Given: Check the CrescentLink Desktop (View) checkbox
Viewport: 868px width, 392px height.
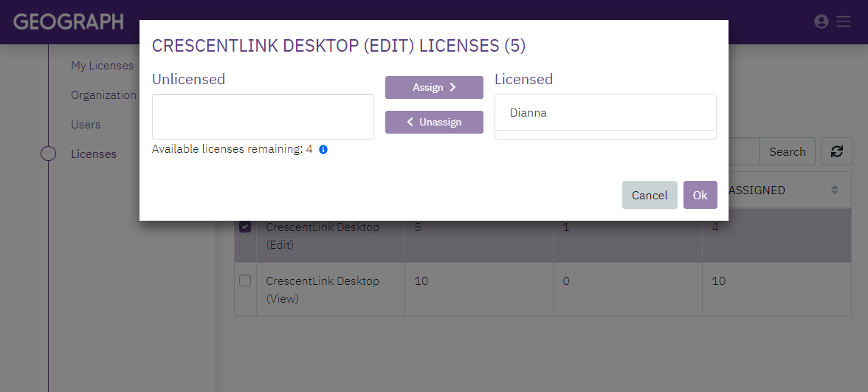Looking at the screenshot, I should click(x=245, y=281).
